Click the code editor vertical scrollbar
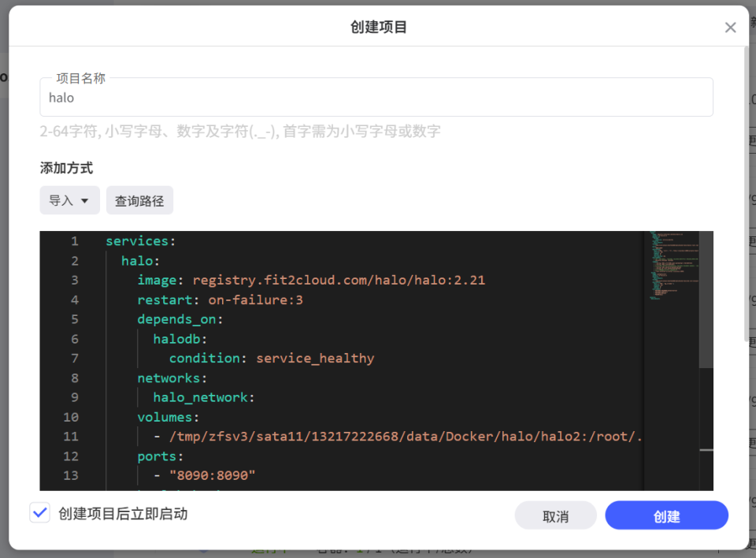This screenshot has height=558, width=756. [x=706, y=299]
